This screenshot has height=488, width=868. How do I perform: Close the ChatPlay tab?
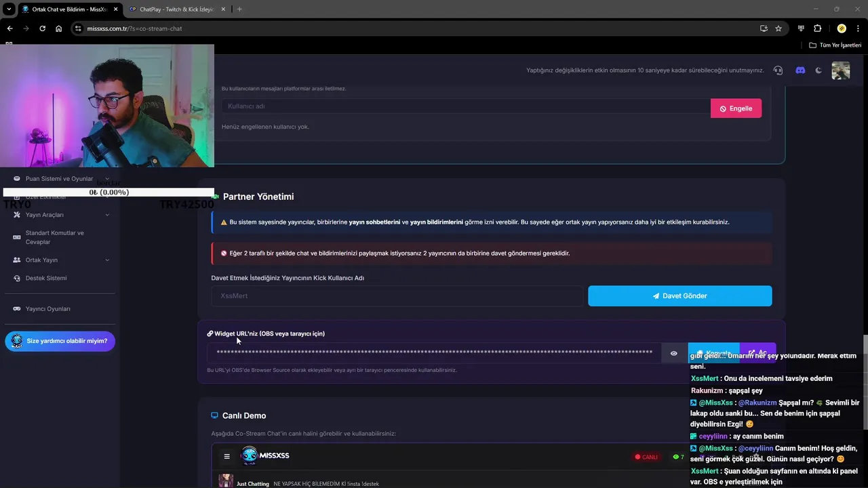[x=222, y=9]
